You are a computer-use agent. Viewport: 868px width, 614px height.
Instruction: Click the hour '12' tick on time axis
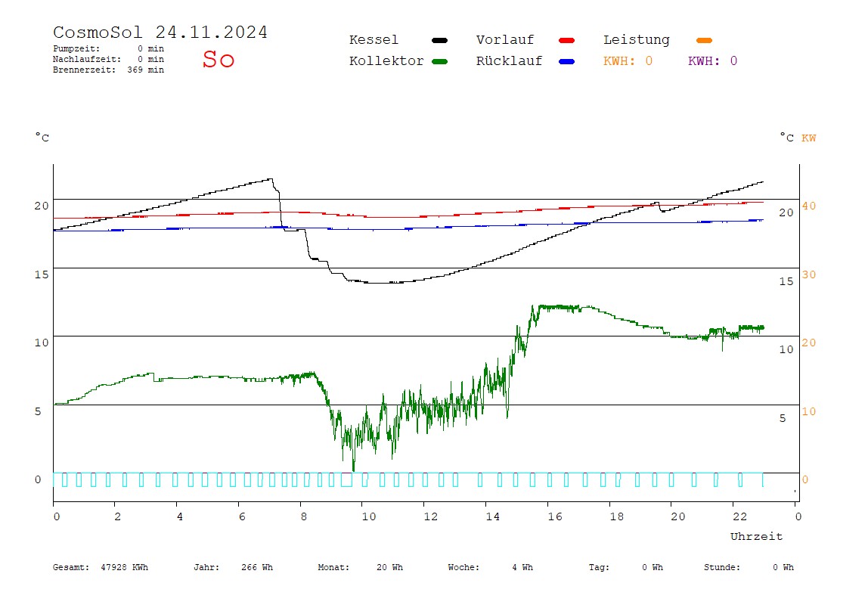(431, 516)
